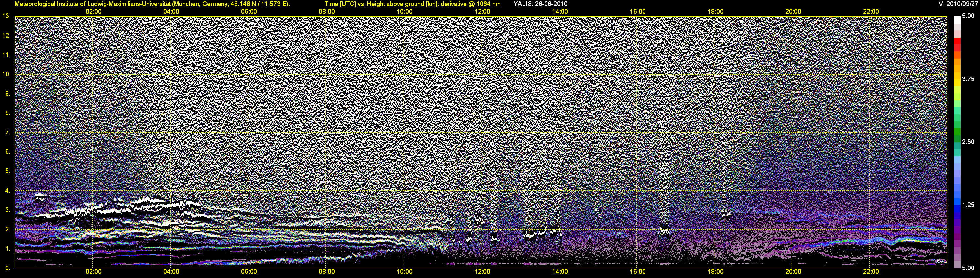Click the 'V: 2010/09/27' version text

click(x=957, y=4)
